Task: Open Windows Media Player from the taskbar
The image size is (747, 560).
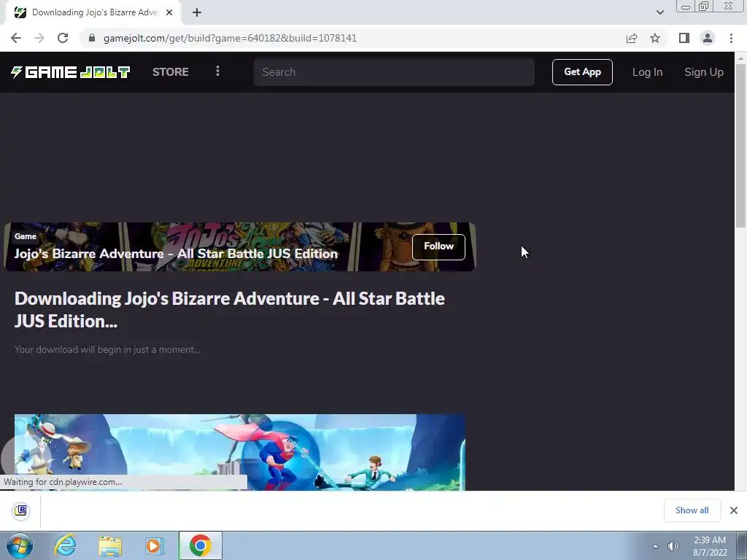Action: (x=154, y=545)
